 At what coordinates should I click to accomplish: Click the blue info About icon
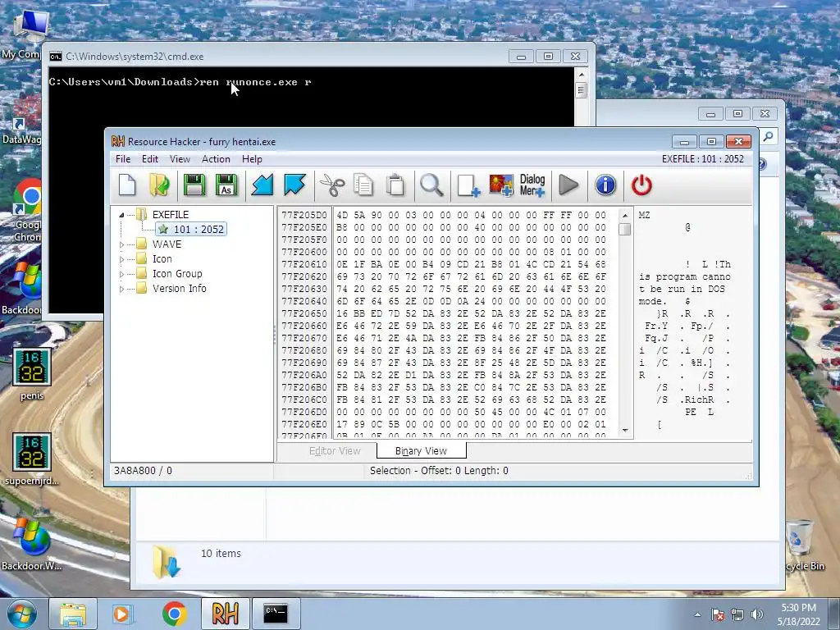[605, 185]
